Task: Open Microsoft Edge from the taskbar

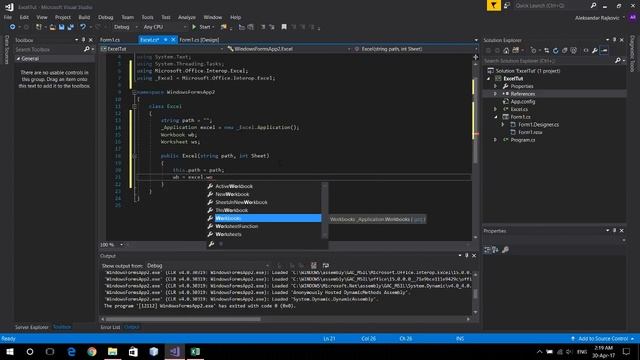Action: (x=71, y=351)
